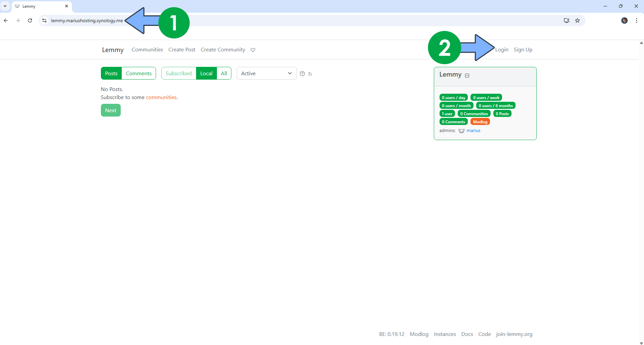Open site information icon in address bar
Screen dimensions: 644x345
point(44,20)
